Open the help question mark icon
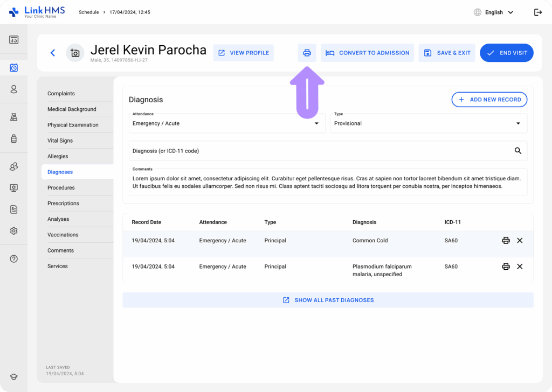 point(14,258)
